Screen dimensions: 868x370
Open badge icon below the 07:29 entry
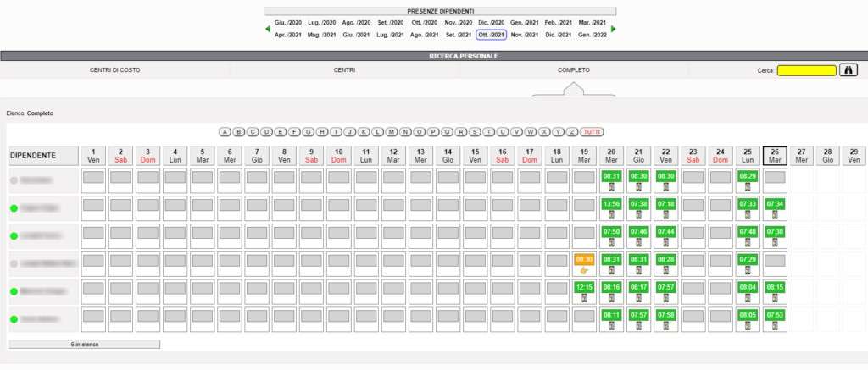pyautogui.click(x=748, y=270)
